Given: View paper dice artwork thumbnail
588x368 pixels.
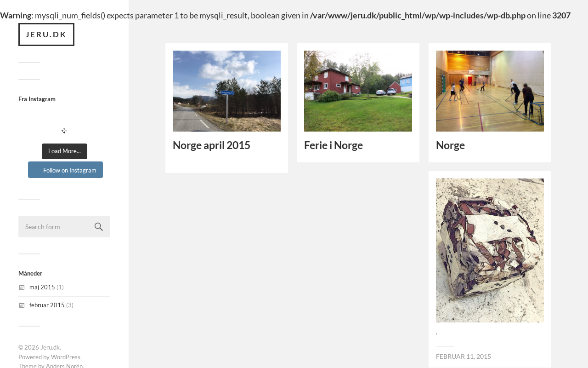Looking at the screenshot, I should pos(490,250).
